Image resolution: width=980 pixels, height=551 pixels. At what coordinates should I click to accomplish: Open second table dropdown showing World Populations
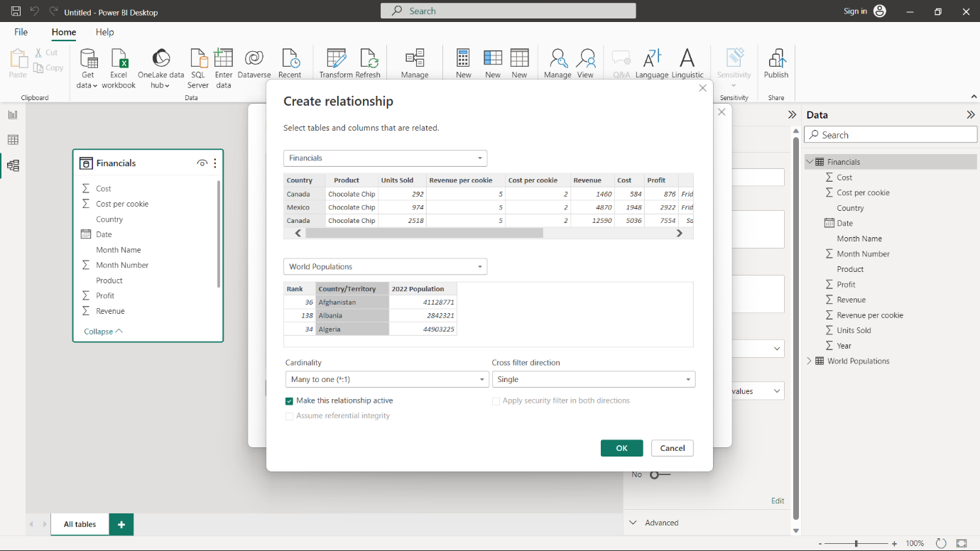point(385,267)
